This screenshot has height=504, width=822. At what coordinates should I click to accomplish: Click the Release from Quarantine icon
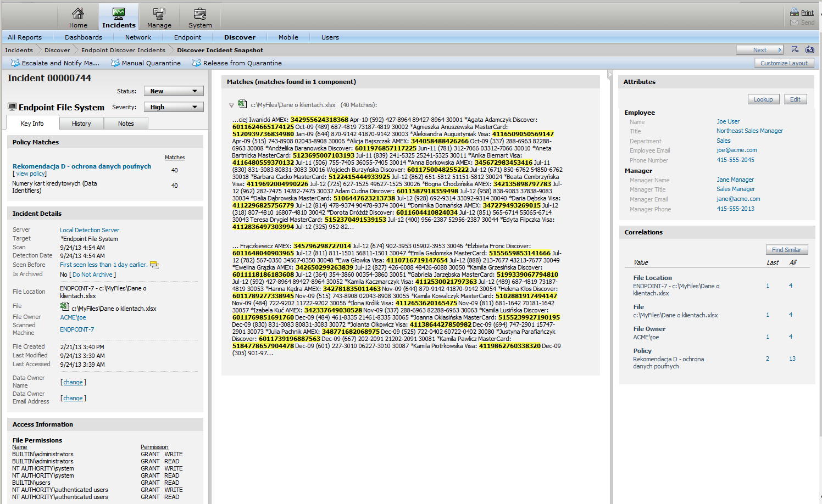click(197, 63)
